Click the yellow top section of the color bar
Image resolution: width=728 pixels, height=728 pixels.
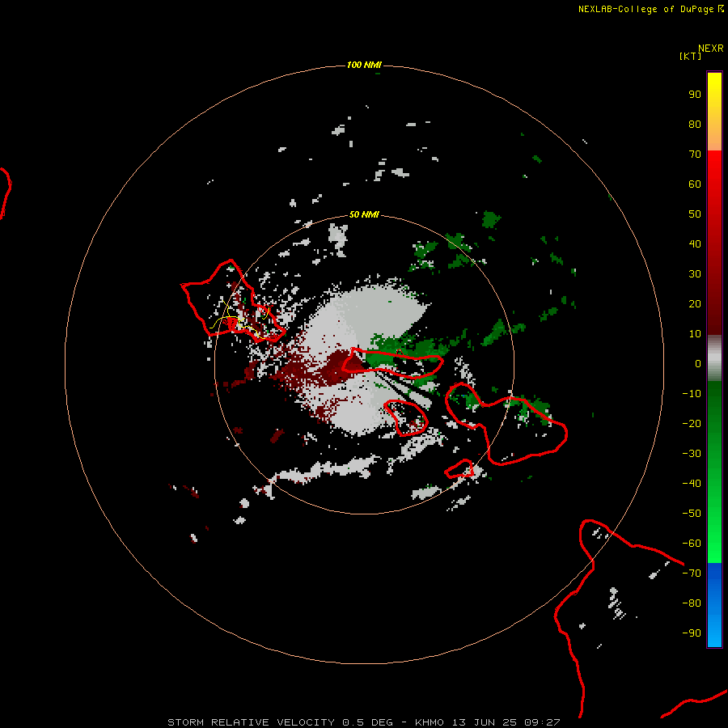click(x=714, y=112)
